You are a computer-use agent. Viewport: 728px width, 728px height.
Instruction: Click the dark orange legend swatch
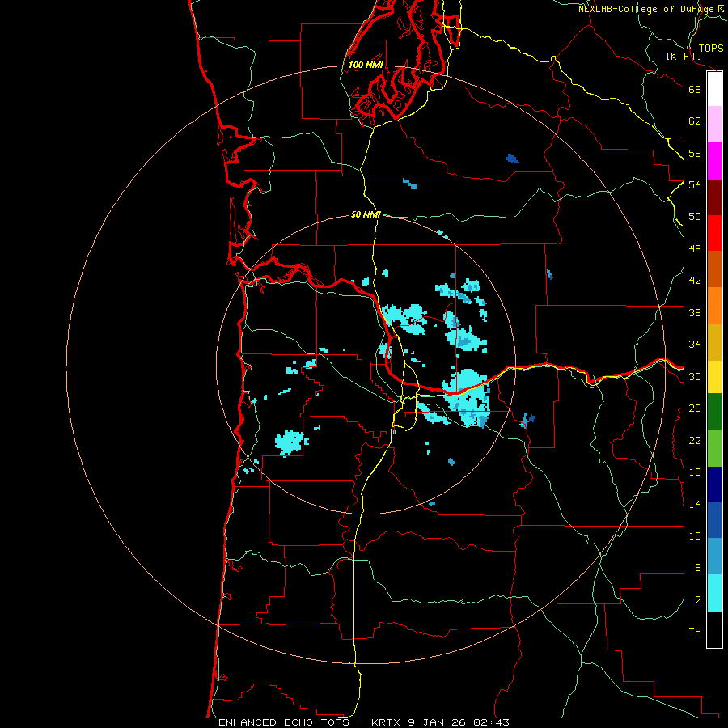(714, 269)
